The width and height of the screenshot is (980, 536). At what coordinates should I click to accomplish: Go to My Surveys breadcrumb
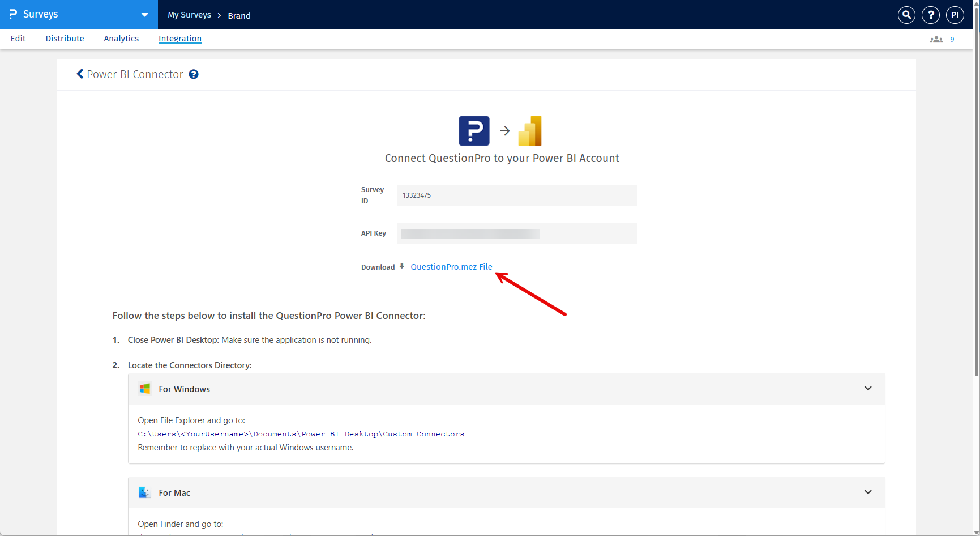coord(189,15)
